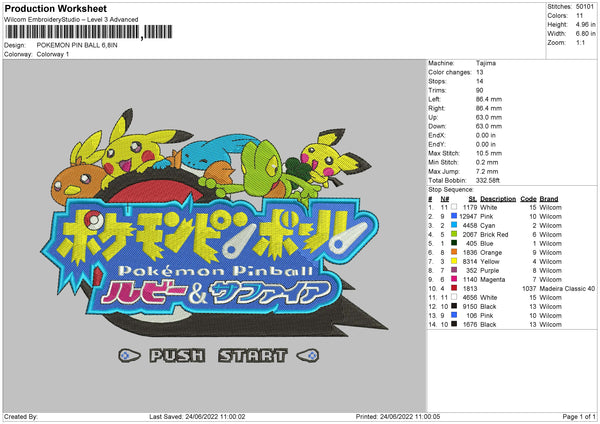This screenshot has width=600, height=424.
Task: Pick the black swatch beside 9150 Black
Action: (454, 306)
